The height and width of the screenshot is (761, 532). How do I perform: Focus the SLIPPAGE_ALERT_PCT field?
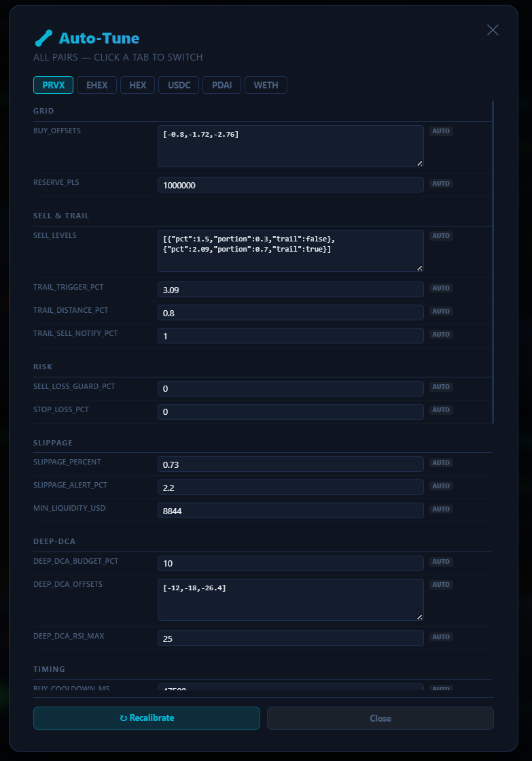coord(291,488)
